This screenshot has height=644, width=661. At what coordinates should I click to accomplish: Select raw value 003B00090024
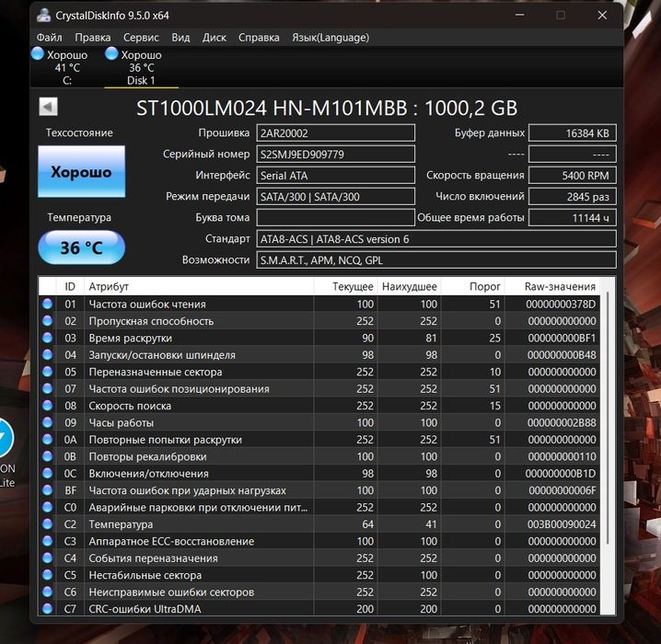(562, 524)
